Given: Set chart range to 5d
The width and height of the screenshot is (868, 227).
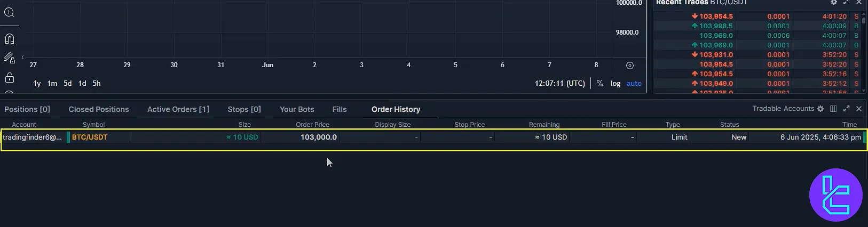Looking at the screenshot, I should tap(68, 83).
